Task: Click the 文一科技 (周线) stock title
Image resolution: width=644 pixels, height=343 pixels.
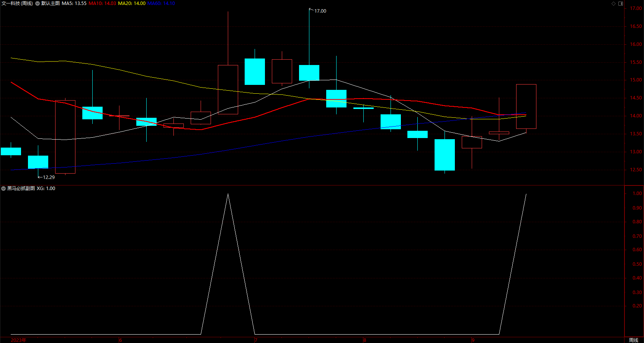Action: [17, 3]
